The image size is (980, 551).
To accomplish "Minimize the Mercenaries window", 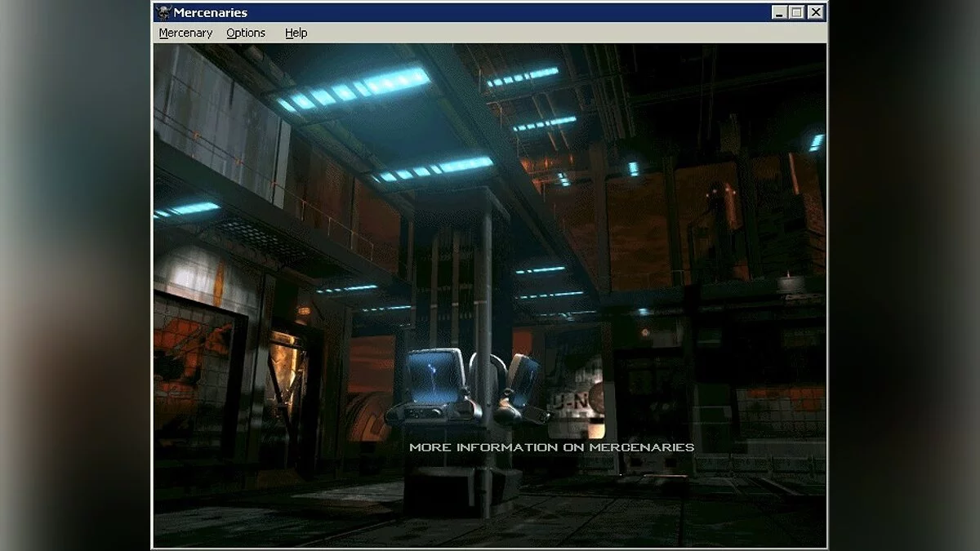I will (x=778, y=12).
